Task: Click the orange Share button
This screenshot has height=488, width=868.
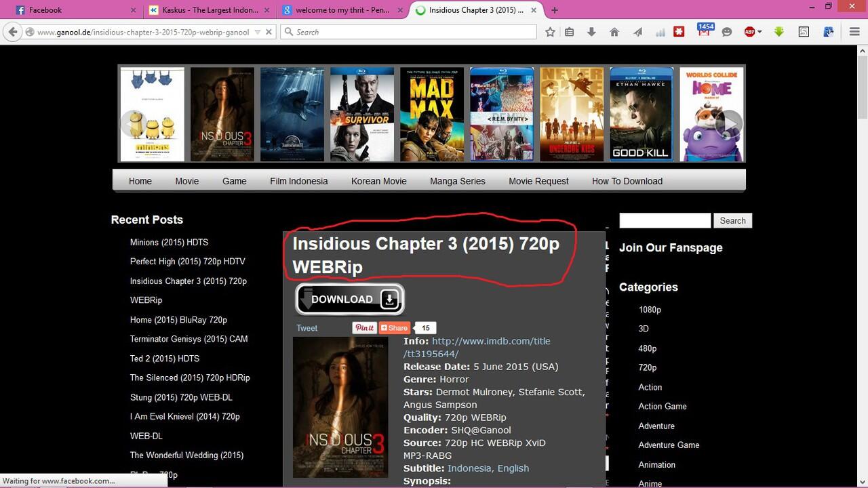Action: [x=395, y=328]
